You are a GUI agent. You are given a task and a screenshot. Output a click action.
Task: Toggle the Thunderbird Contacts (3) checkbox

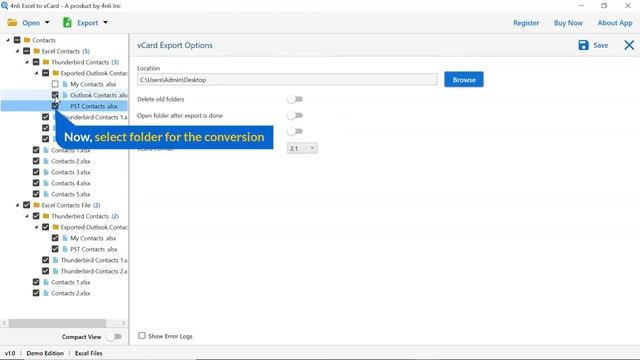click(x=36, y=62)
